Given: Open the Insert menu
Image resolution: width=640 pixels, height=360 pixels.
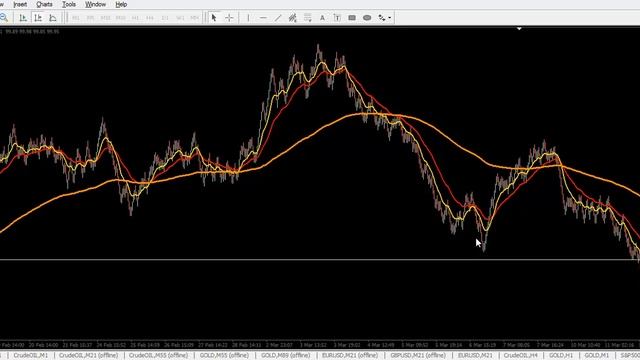Looking at the screenshot, I should (20, 4).
